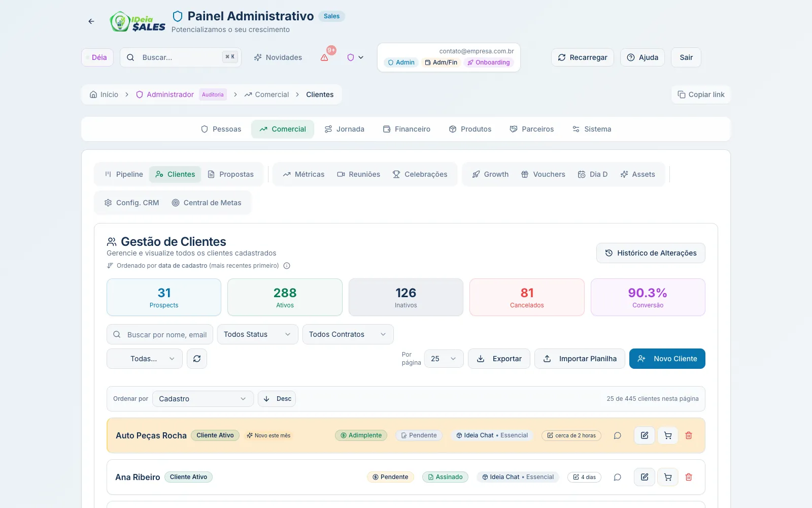Switch to the Pessoas tab
The width and height of the screenshot is (812, 508).
(221, 129)
